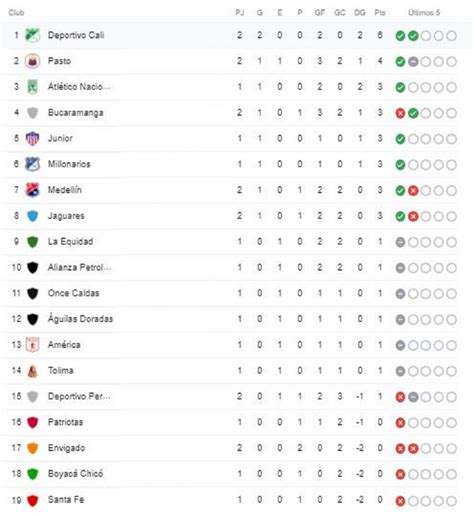Click Deportivo Cali's second green win indicator
This screenshot has height=515, width=474.
(413, 36)
